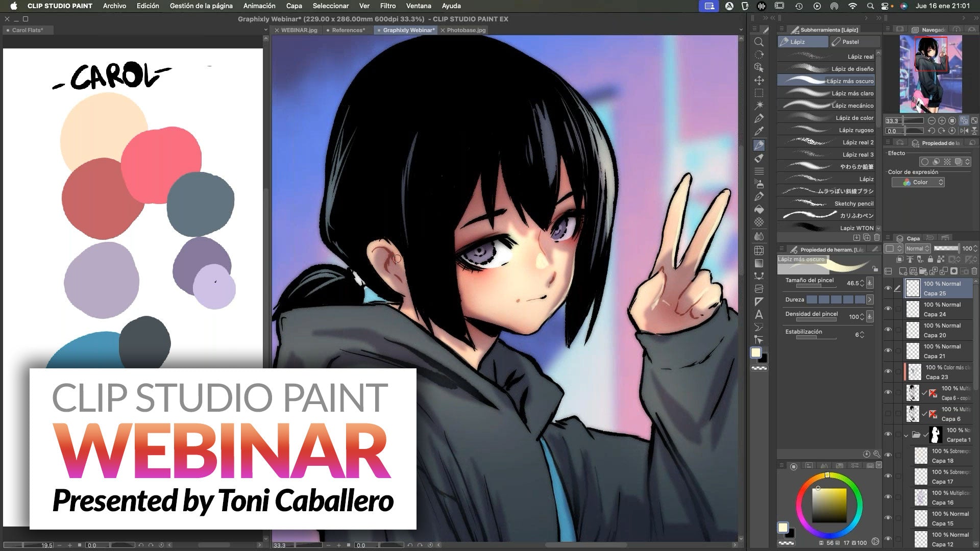Hide the Capa 24 layer
The height and width of the screenshot is (551, 980).
click(888, 309)
